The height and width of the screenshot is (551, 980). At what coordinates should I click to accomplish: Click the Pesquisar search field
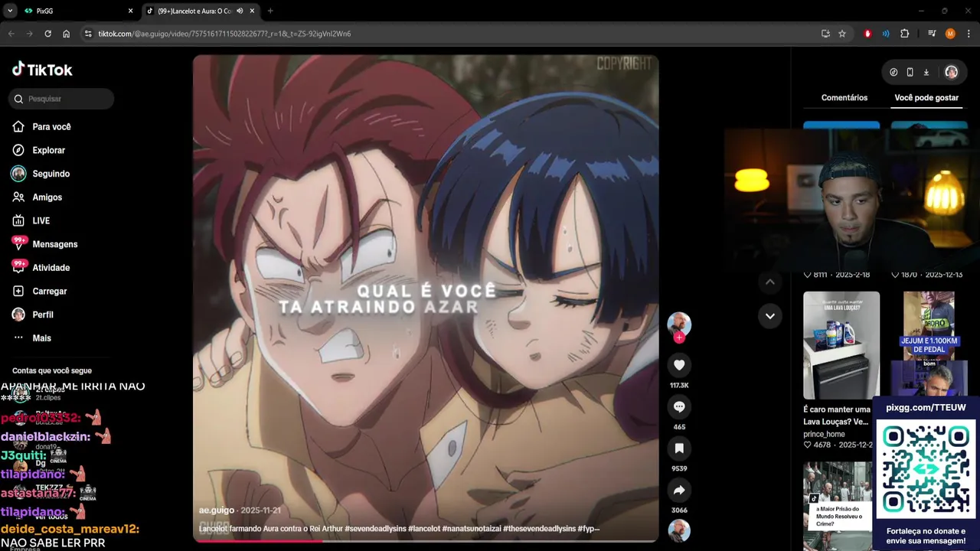tap(62, 99)
